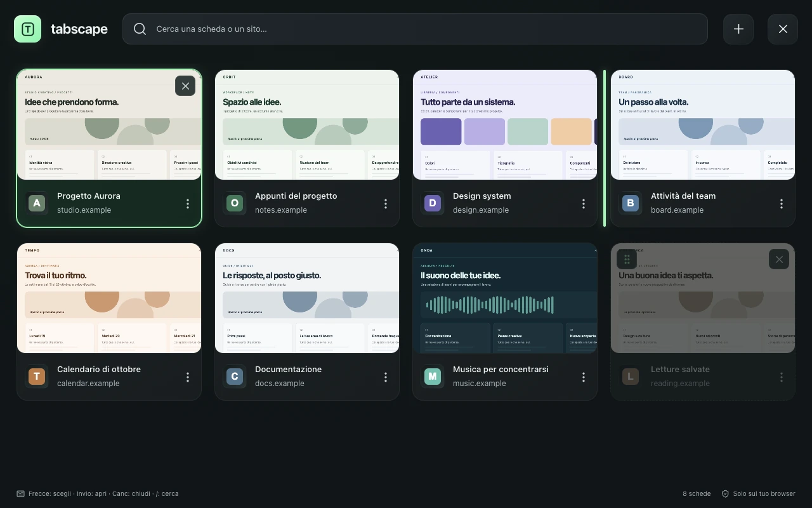Open options menu for Letture salvate
Image resolution: width=812 pixels, height=508 pixels.
pos(782,377)
